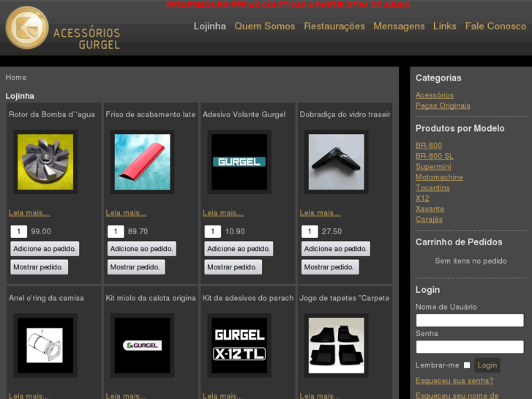Add Dobradiça do vidro to pedido
The height and width of the screenshot is (399, 532).
336,249
